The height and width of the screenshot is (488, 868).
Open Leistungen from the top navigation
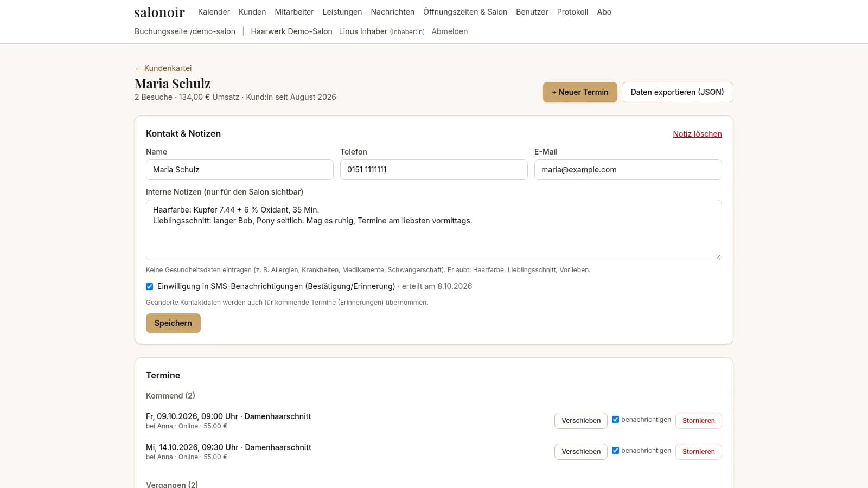coord(342,12)
